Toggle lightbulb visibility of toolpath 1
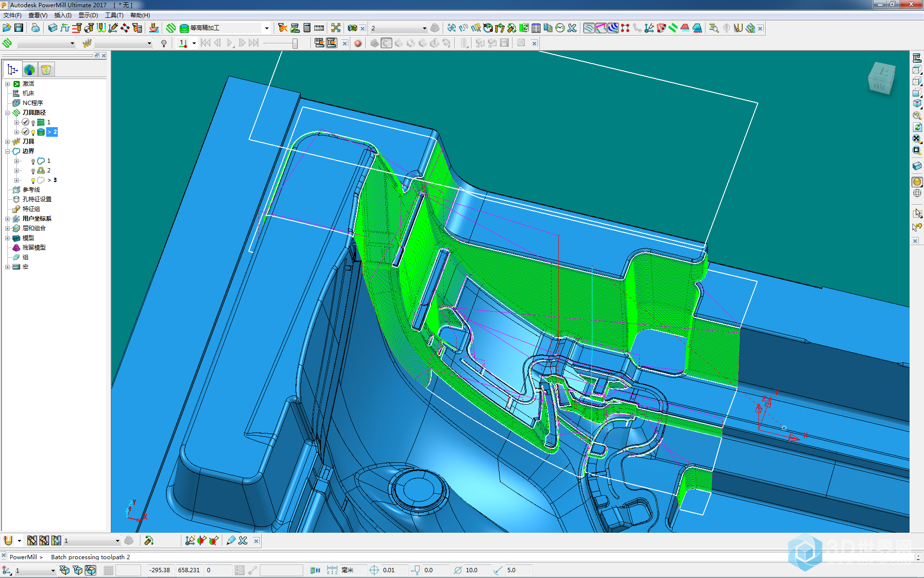Screen dimensions: 924x578 point(33,123)
